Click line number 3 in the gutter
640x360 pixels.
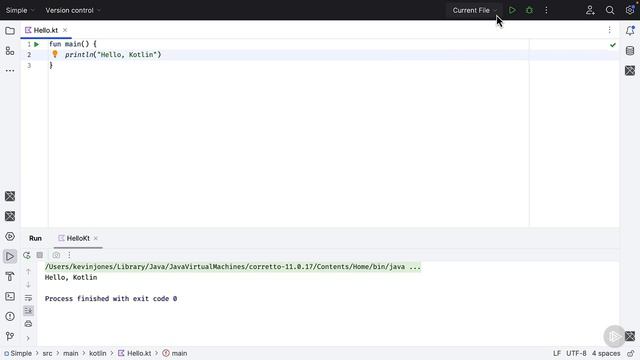tap(29, 65)
